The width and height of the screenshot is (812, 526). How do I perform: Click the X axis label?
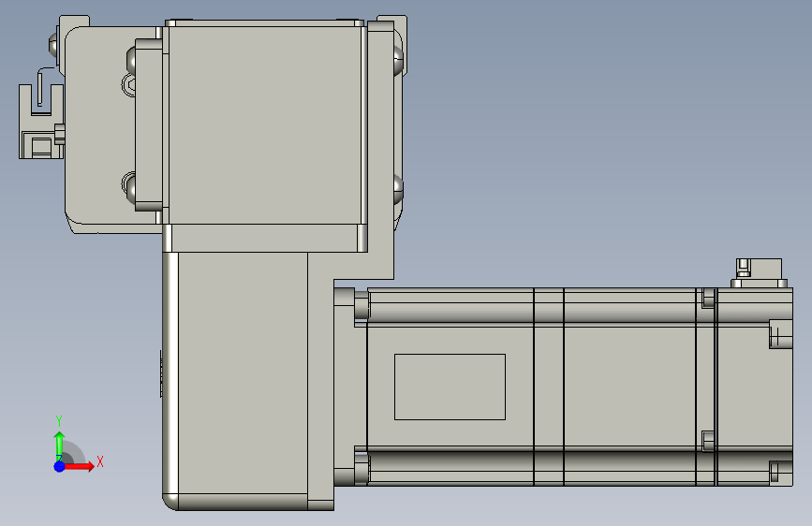(x=100, y=461)
